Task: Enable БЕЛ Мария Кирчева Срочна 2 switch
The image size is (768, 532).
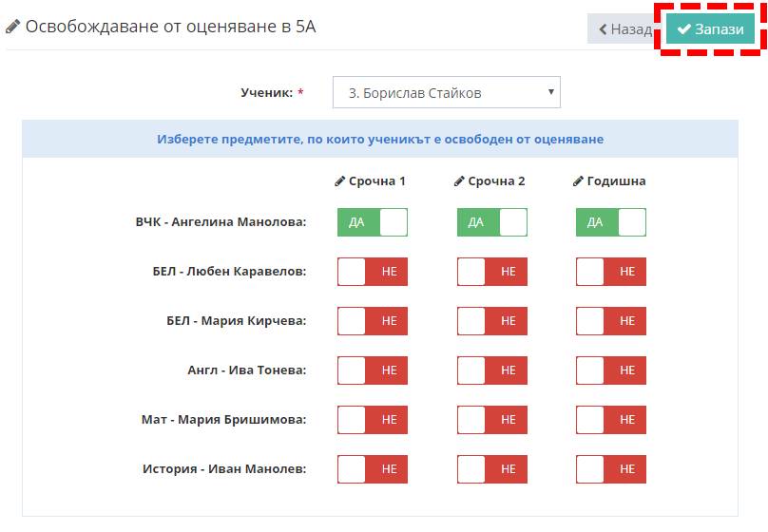Action: [x=492, y=321]
